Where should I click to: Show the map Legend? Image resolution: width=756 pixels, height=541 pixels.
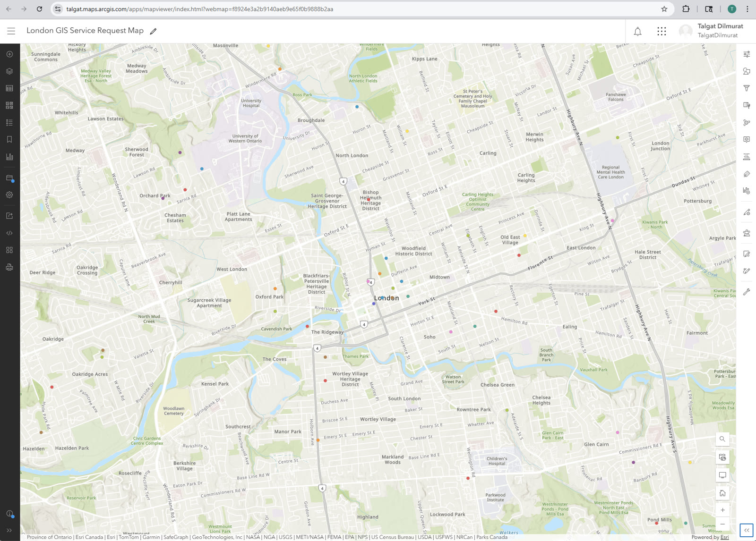point(9,122)
